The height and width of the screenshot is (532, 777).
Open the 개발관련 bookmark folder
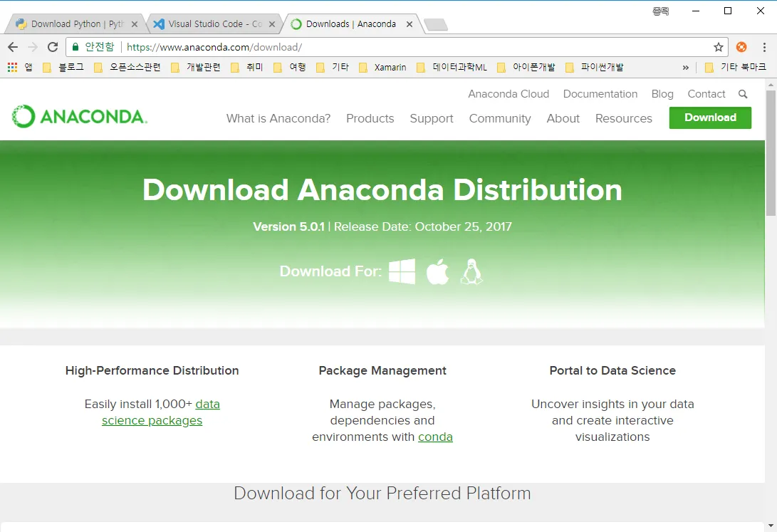pyautogui.click(x=196, y=67)
